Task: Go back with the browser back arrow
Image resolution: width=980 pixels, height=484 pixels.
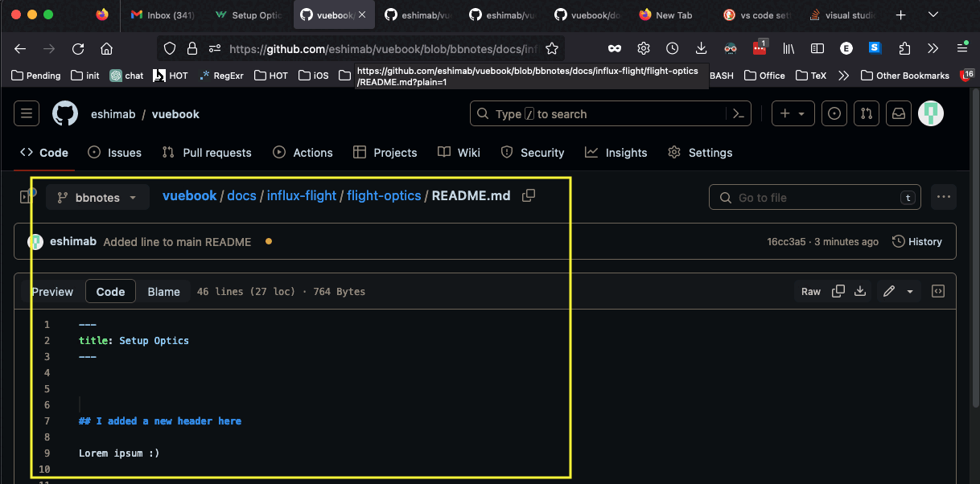Action: point(20,48)
